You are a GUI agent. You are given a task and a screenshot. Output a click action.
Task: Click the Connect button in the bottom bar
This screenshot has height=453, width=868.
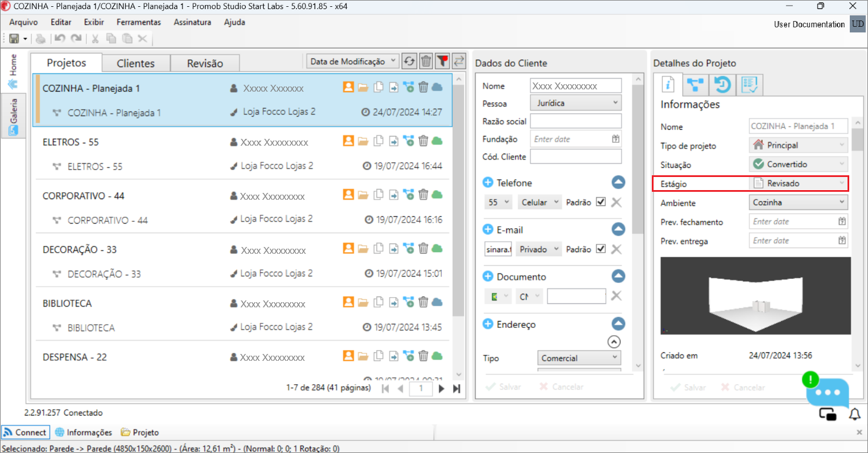click(25, 433)
